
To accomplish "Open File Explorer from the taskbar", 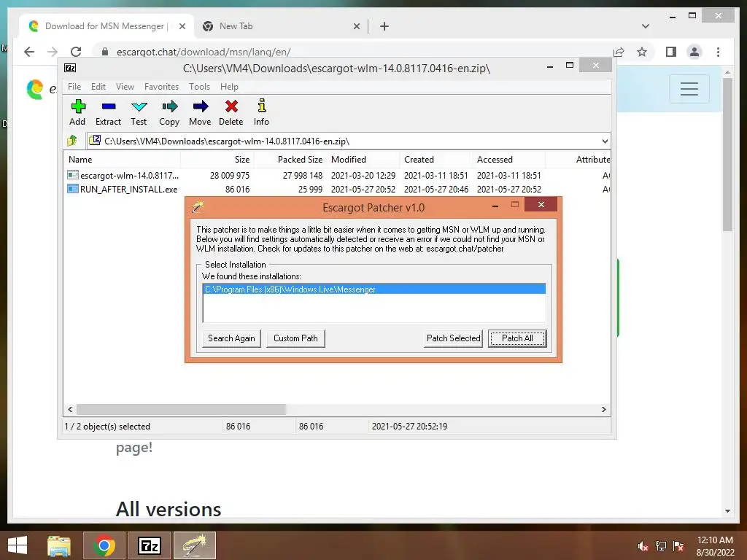I will coord(59,545).
